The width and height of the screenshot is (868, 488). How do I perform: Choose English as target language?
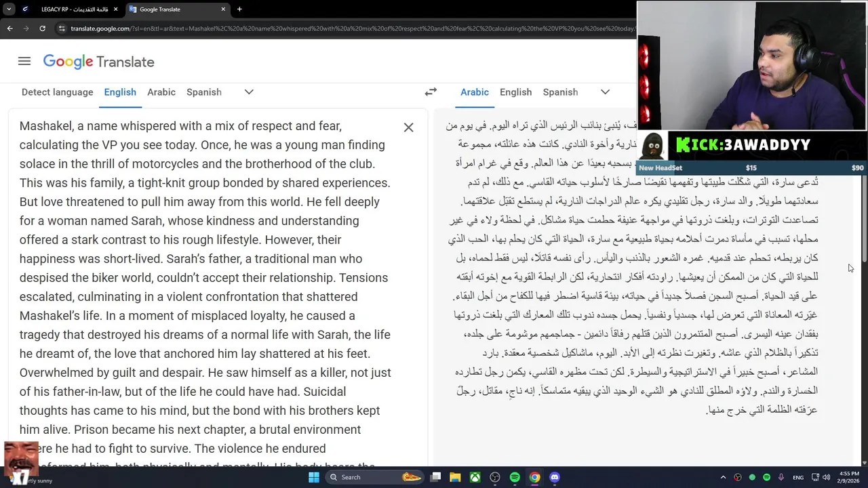click(515, 92)
